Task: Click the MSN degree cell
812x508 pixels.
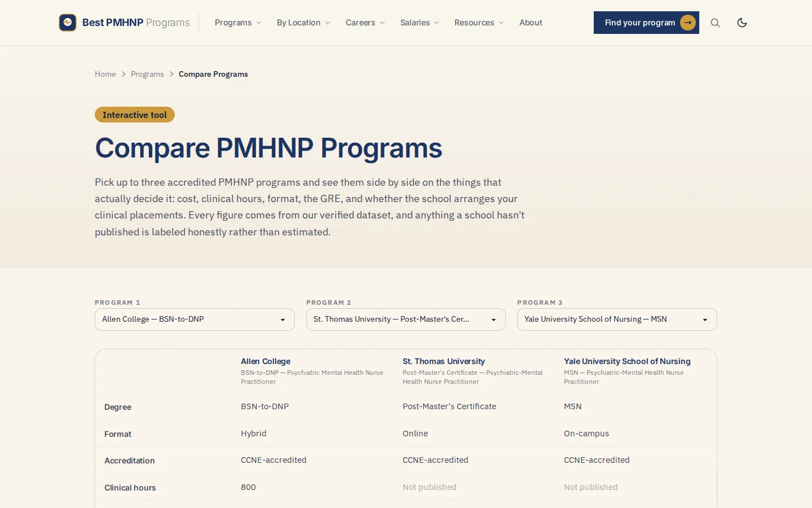Action: click(x=573, y=406)
